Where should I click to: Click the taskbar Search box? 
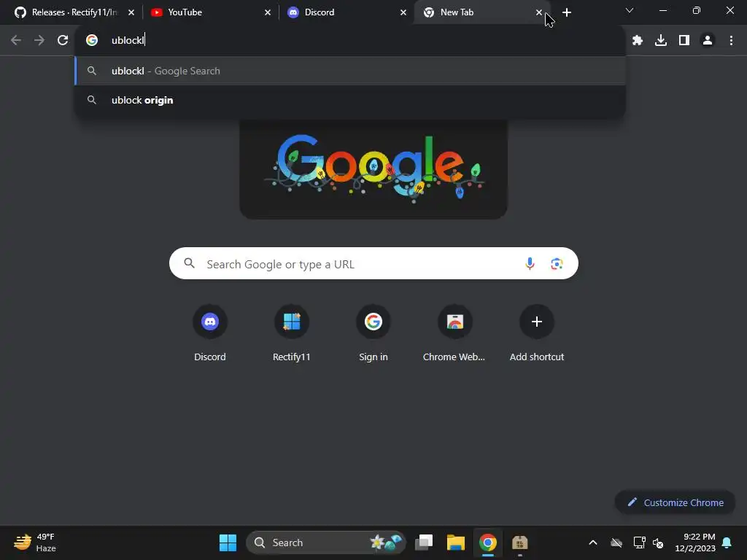(326, 542)
